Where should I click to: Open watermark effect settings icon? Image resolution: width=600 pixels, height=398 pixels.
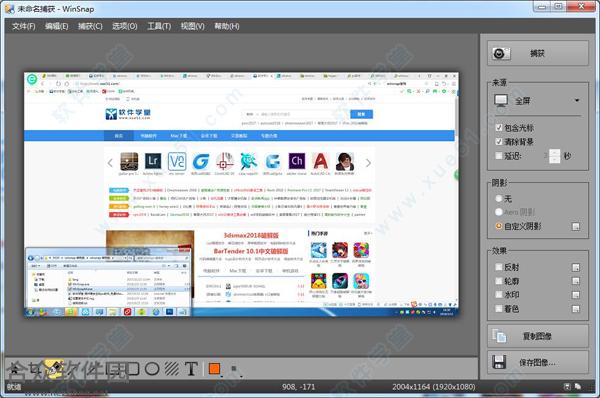576,295
